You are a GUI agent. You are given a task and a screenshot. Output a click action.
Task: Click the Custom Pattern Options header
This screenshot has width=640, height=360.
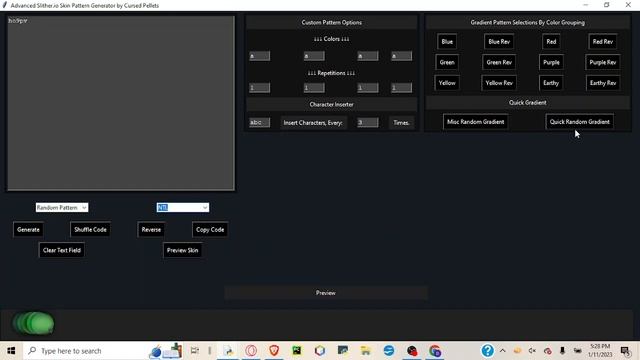331,22
